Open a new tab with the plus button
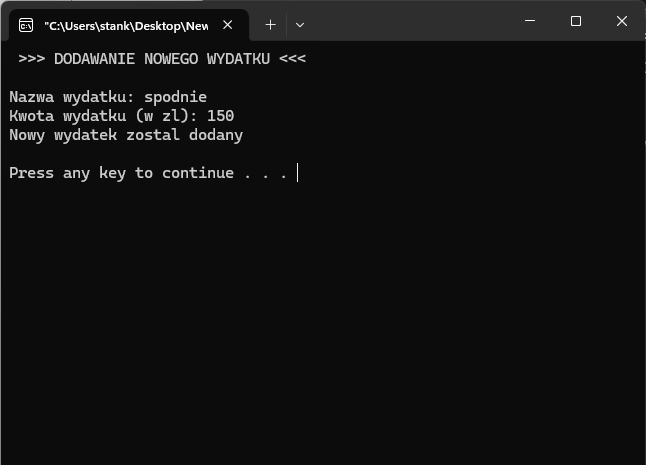The width and height of the screenshot is (646, 465). pyautogui.click(x=270, y=24)
